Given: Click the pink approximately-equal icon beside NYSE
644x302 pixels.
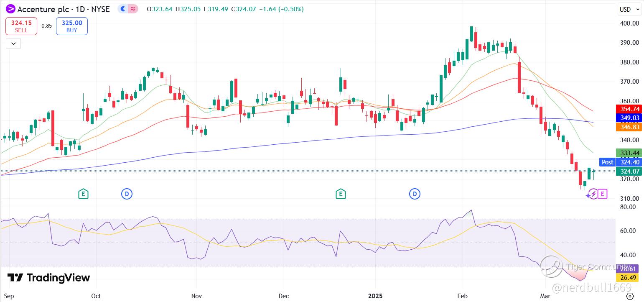Looking at the screenshot, I should pyautogui.click(x=133, y=9).
